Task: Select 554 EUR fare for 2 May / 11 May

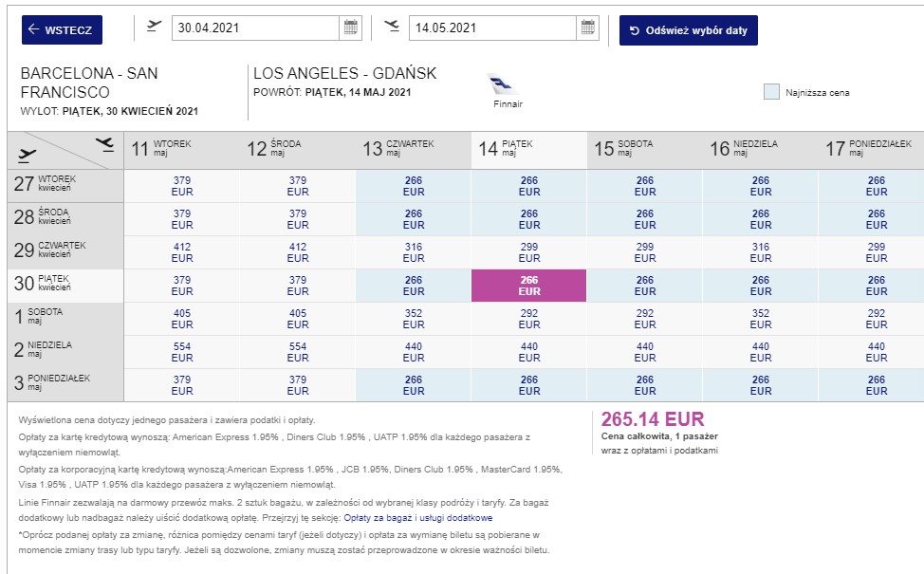Action: tap(182, 352)
